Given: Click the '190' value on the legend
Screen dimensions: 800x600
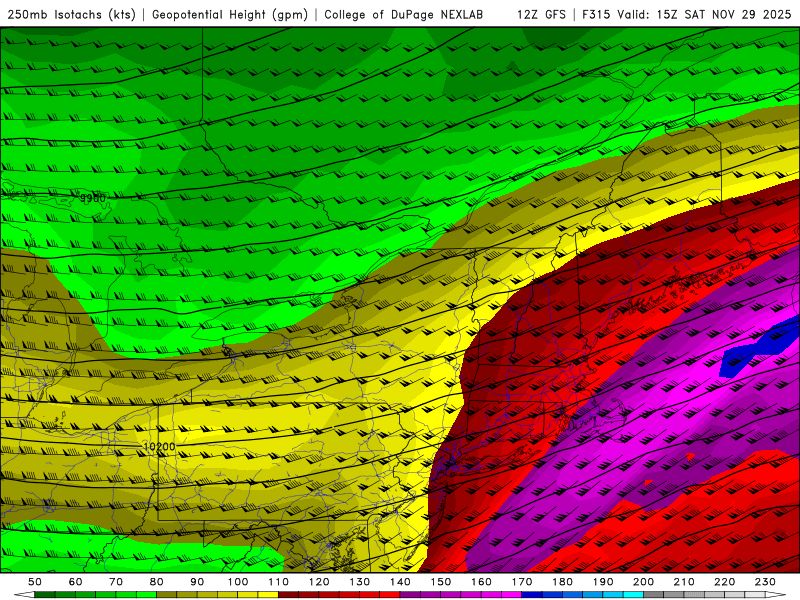Looking at the screenshot, I should pos(603,582).
